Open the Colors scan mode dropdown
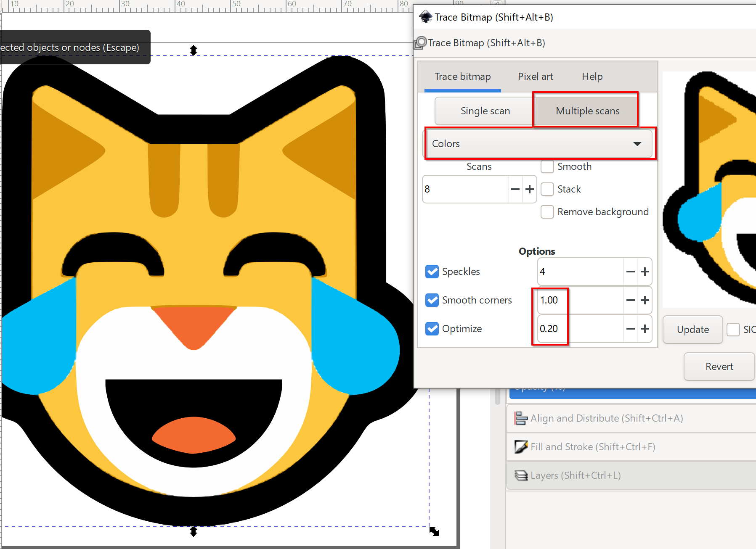 (538, 144)
